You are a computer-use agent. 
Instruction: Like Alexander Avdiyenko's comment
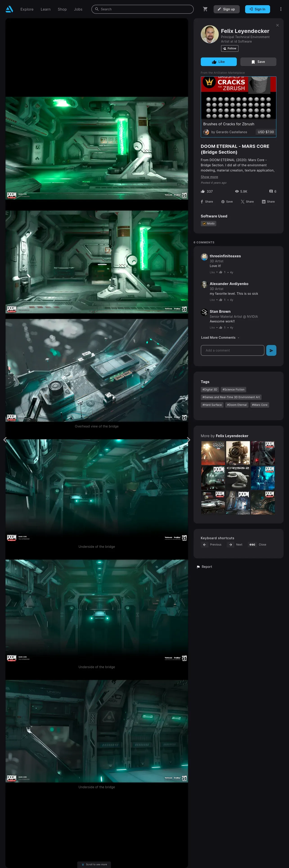212,300
